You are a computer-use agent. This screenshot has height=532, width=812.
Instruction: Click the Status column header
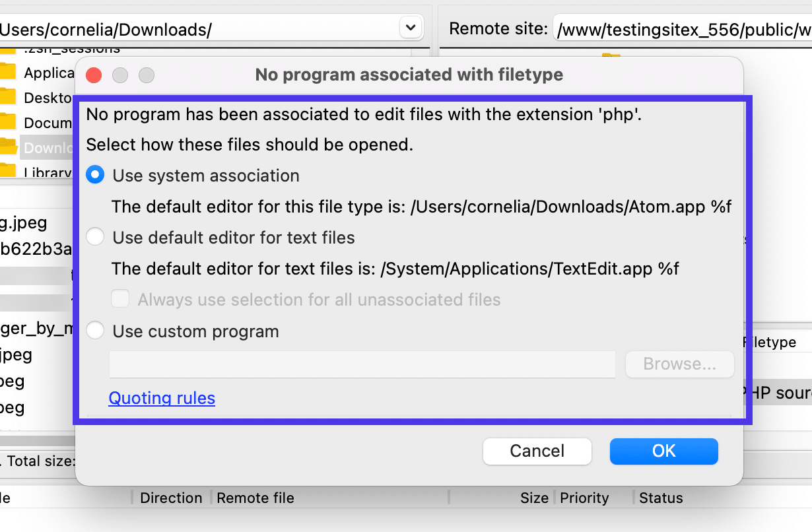(x=661, y=498)
